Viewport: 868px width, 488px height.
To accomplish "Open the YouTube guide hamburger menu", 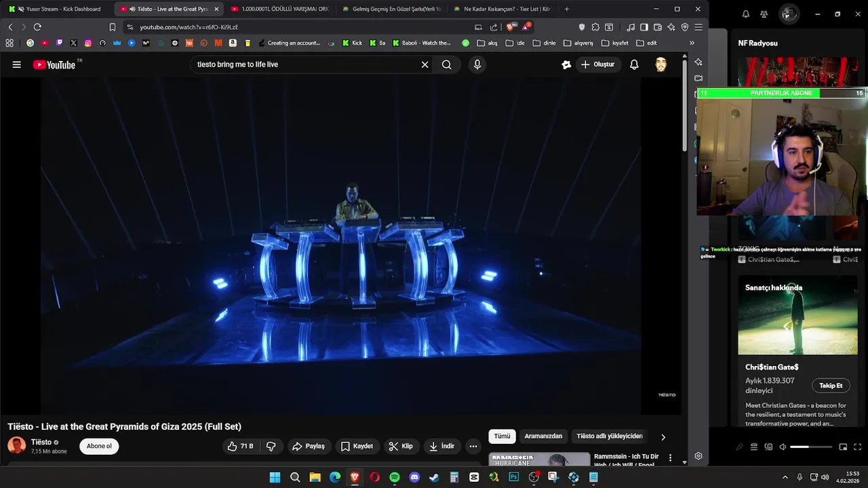I will [x=16, y=64].
